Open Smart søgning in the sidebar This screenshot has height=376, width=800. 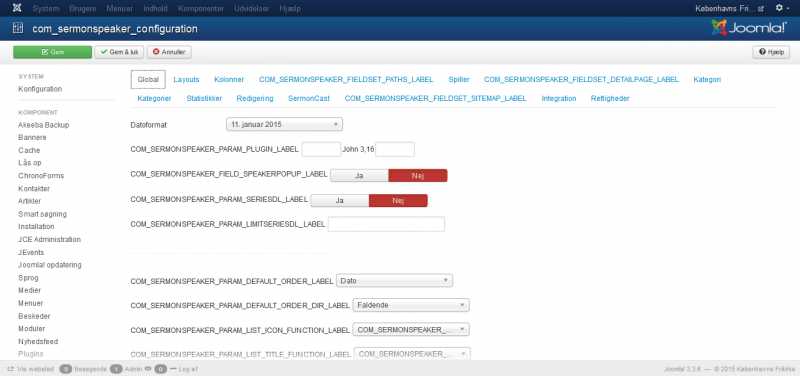pos(42,214)
